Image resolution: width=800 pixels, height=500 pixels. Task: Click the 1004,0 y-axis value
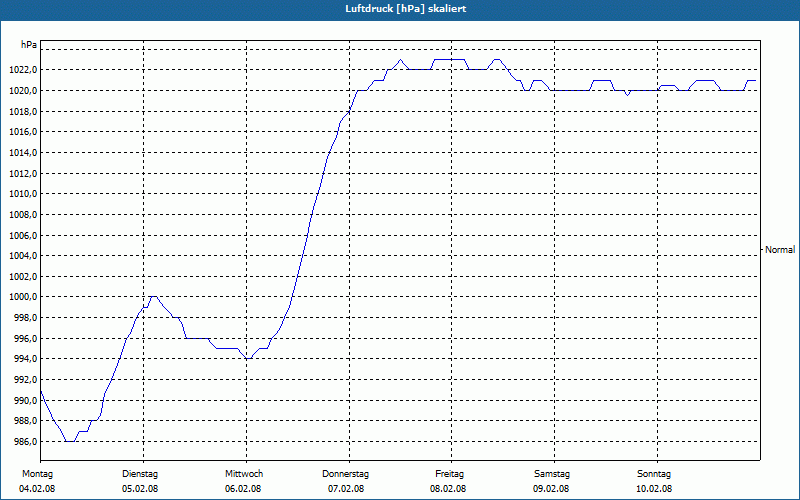point(23,256)
